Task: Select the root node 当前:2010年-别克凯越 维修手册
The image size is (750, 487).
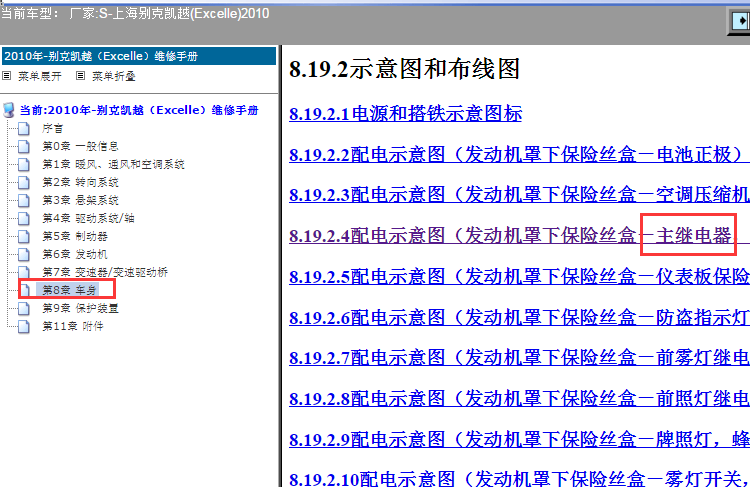Action: coord(139,111)
